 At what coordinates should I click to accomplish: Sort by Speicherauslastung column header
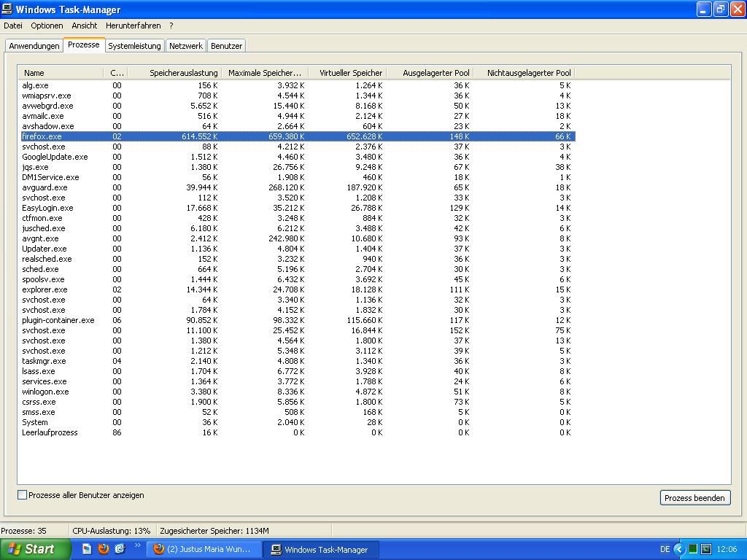tap(183, 73)
